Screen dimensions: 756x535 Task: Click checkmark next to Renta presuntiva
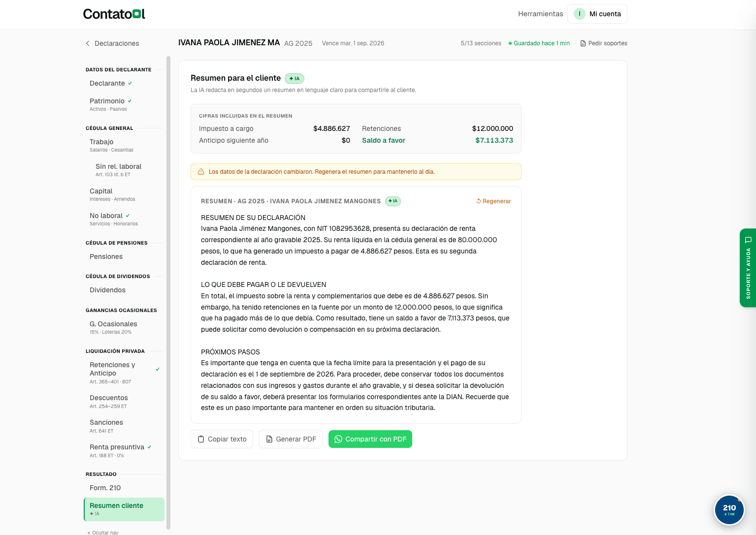[x=149, y=447]
